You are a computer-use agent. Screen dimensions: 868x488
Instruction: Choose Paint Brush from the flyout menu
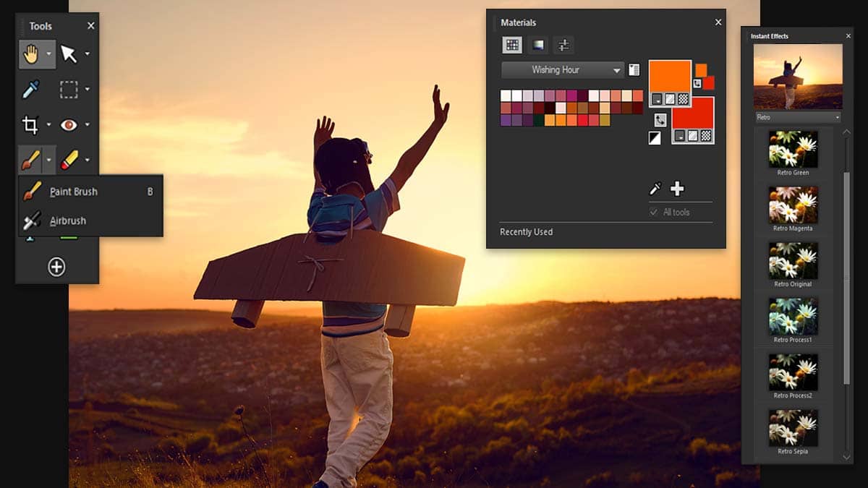point(73,192)
